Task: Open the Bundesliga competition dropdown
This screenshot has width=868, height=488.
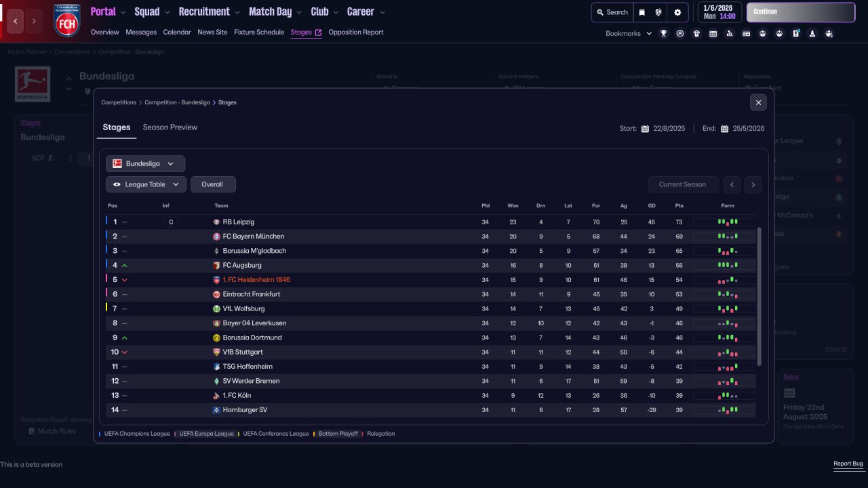Action: pyautogui.click(x=145, y=163)
